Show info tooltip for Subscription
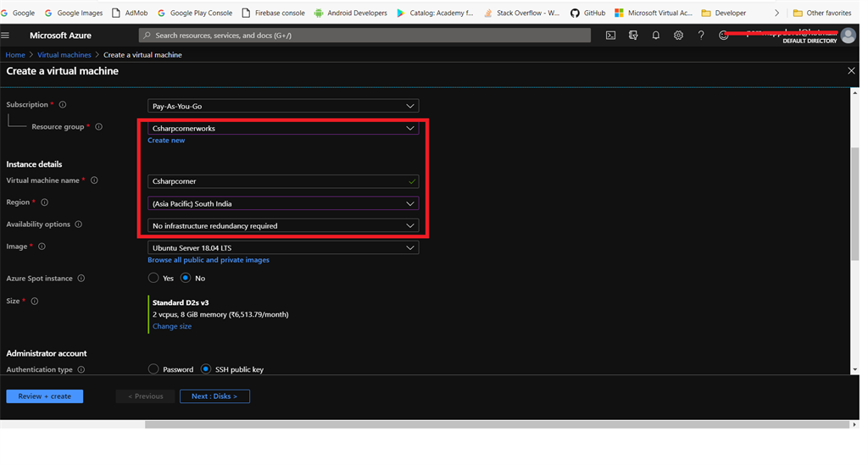Image resolution: width=868 pixels, height=465 pixels. pyautogui.click(x=63, y=104)
